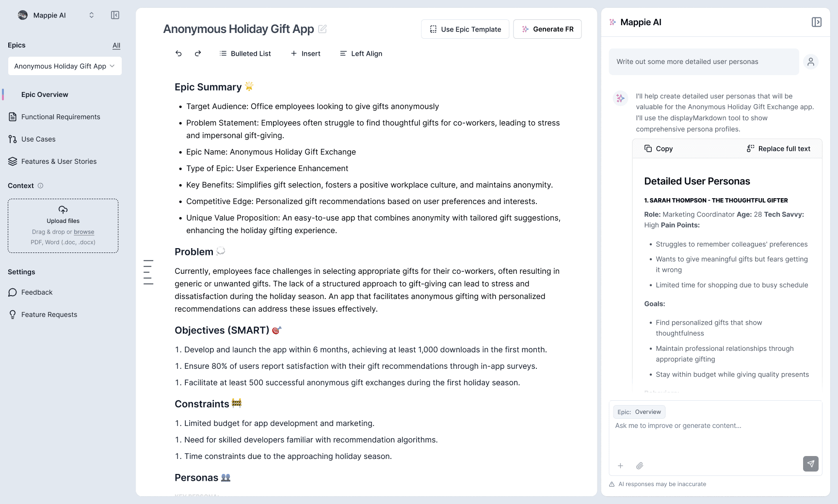Click the Replace full text icon
838x504 pixels.
tap(751, 148)
